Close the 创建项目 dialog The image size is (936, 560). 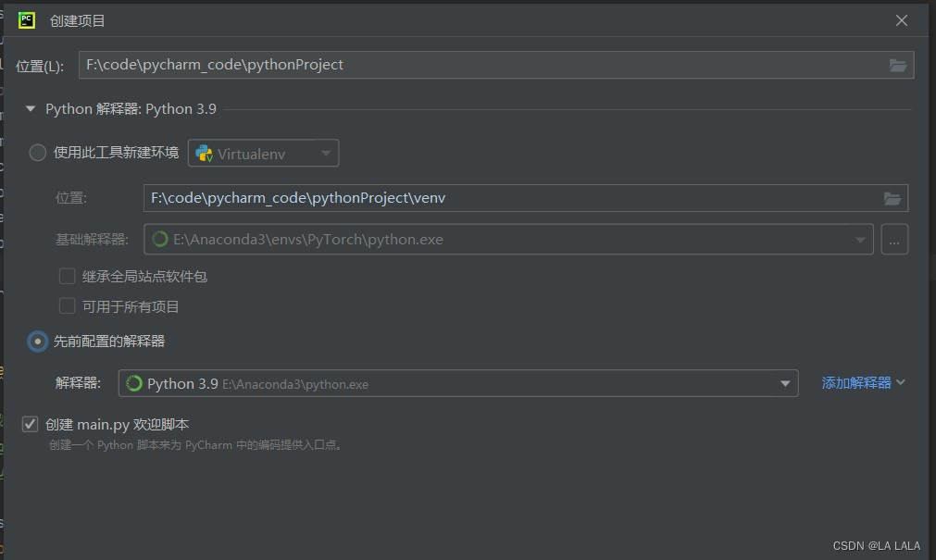click(x=902, y=20)
